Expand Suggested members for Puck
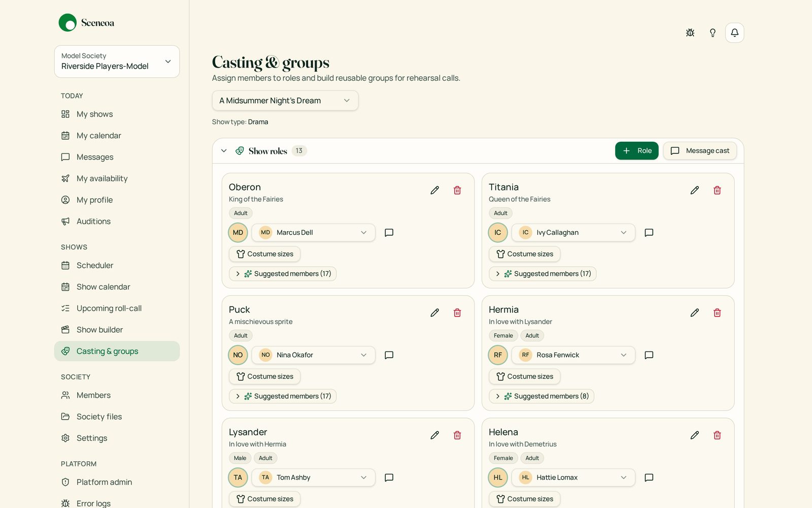Viewport: 812px width, 508px height. [x=283, y=396]
